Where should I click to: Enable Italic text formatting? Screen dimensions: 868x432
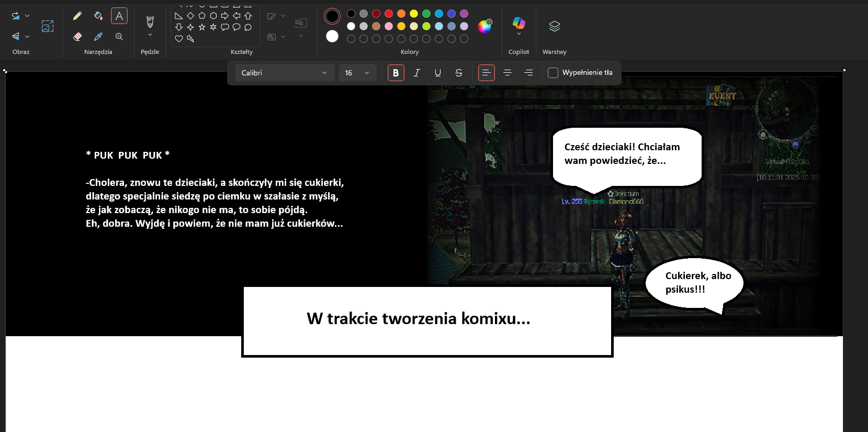(417, 73)
